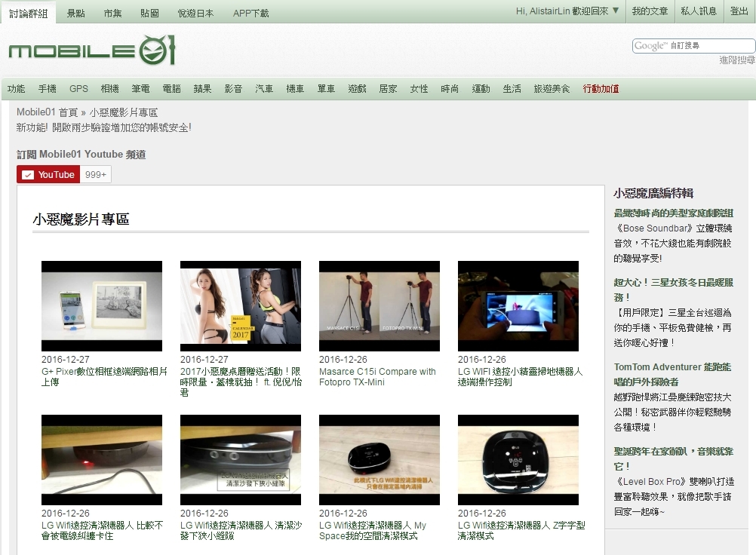The image size is (756, 555).
Task: Open the G+ Pixer digital photo frame thumbnail
Action: (x=102, y=306)
